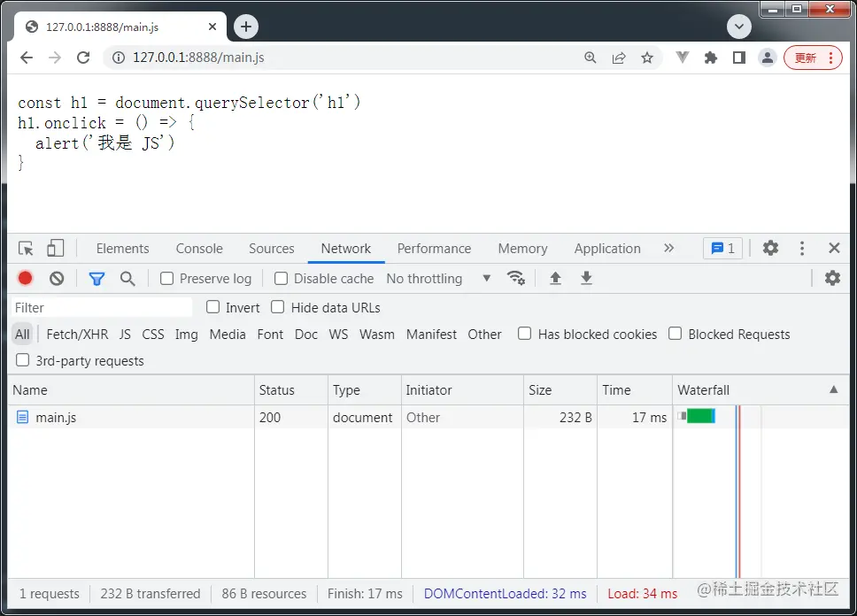Close the 127.0.0.1:8888/main.js tab
This screenshot has height=616, width=857.
click(x=212, y=27)
